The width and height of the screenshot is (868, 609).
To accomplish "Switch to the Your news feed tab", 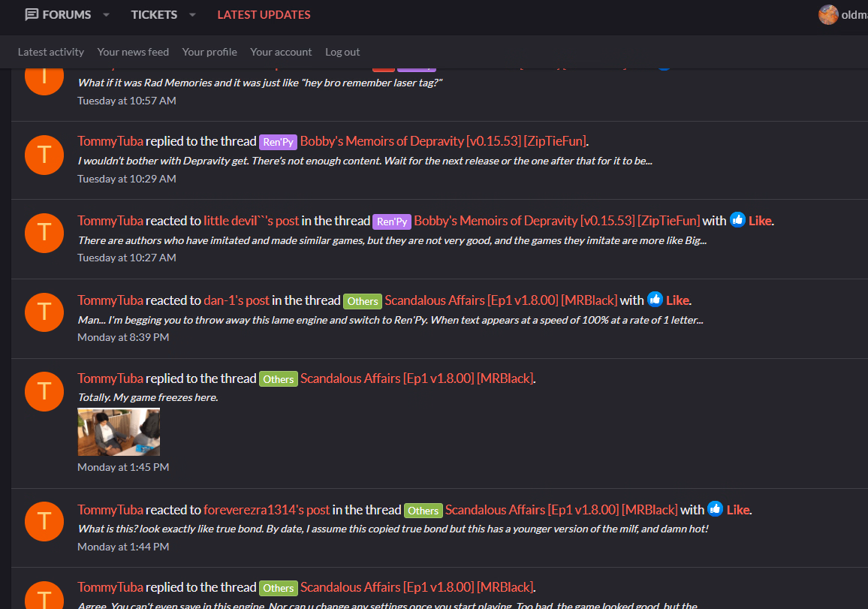I will coord(133,52).
